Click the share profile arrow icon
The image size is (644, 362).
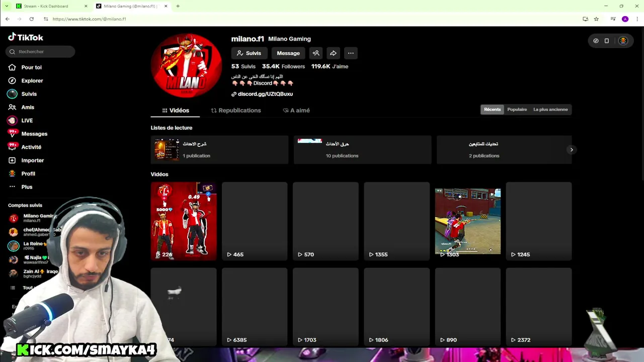[x=333, y=53]
